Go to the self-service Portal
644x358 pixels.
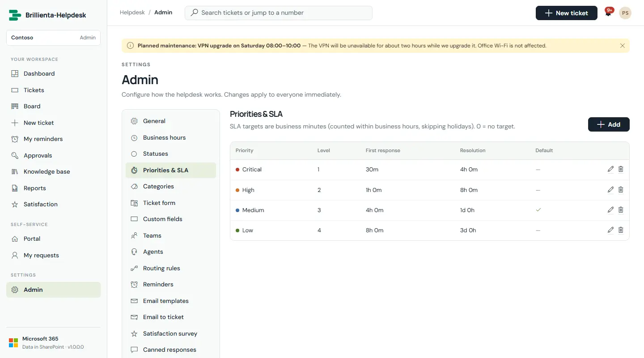coord(53,239)
